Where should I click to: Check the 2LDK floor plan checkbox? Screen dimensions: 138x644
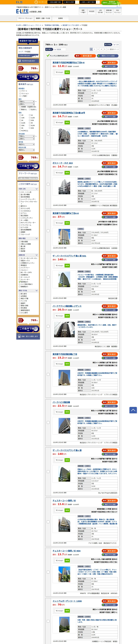point(20,123)
